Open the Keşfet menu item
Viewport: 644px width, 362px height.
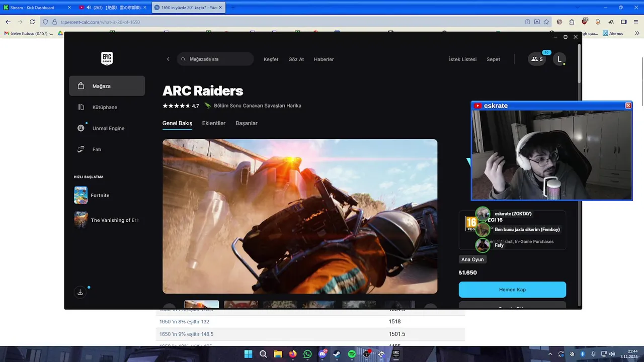click(x=271, y=59)
